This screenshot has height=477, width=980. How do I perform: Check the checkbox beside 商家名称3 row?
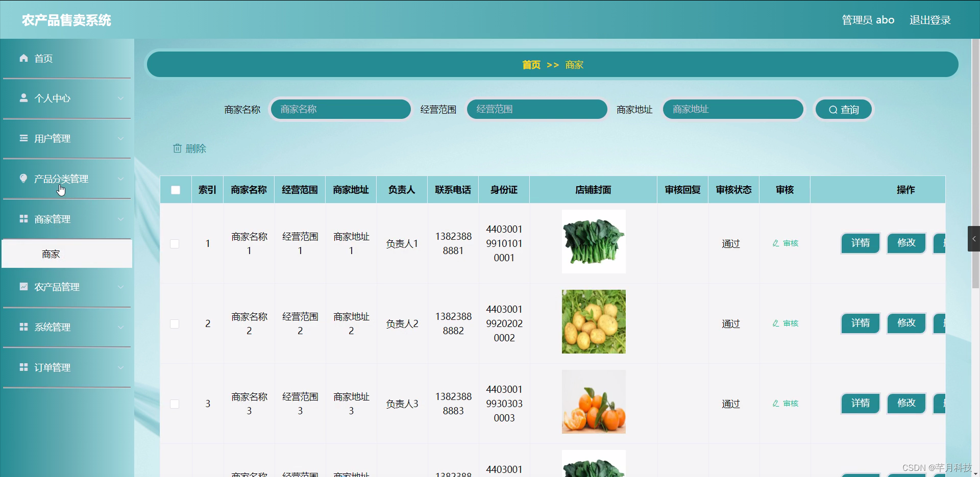pyautogui.click(x=175, y=404)
